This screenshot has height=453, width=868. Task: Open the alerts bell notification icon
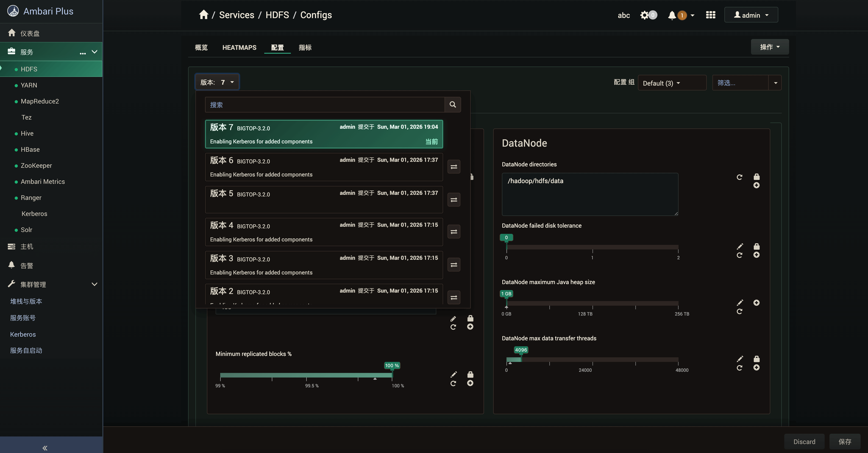[672, 15]
